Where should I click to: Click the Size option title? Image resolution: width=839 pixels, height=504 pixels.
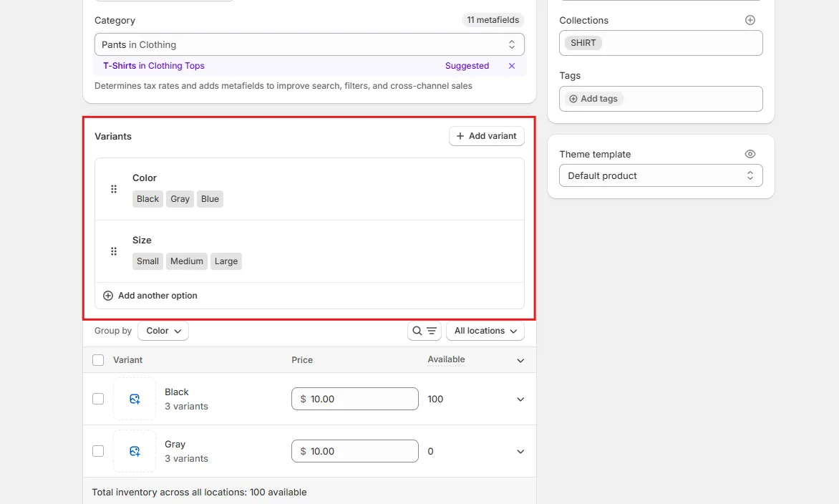coord(142,241)
